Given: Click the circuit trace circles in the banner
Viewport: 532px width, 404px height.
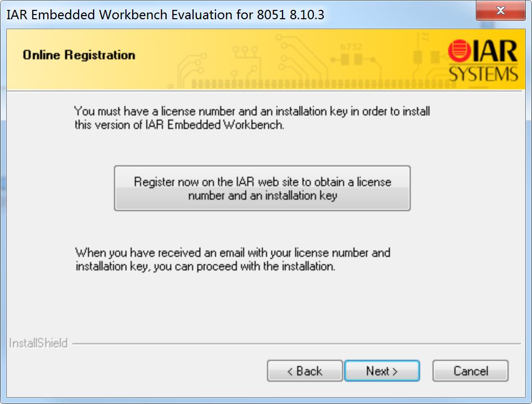Looking at the screenshot, I should (245, 51).
